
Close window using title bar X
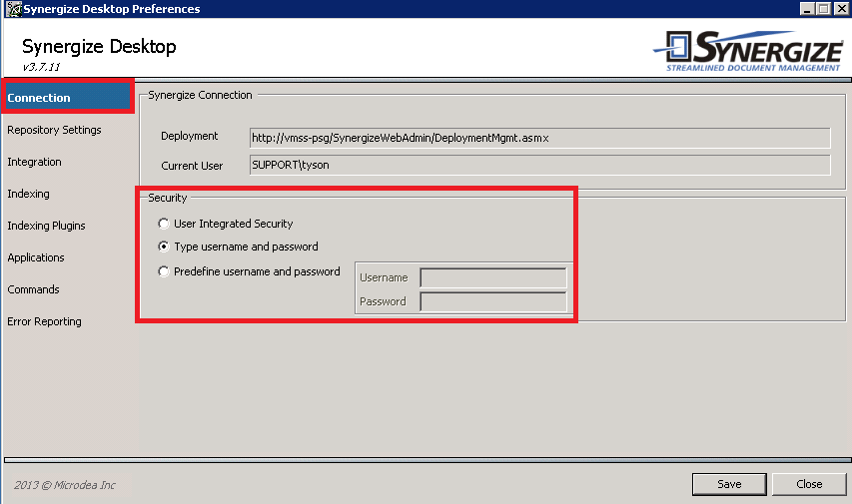pos(841,9)
